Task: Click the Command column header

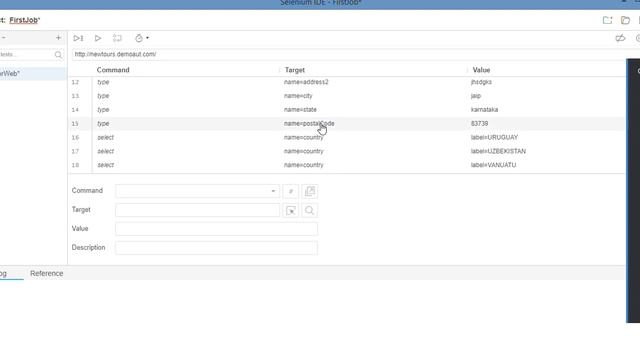Action: [113, 70]
